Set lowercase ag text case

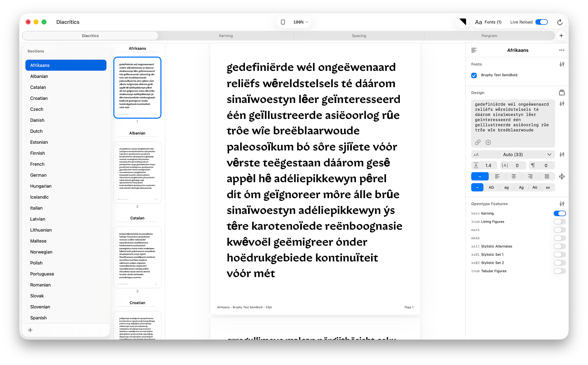click(x=506, y=187)
